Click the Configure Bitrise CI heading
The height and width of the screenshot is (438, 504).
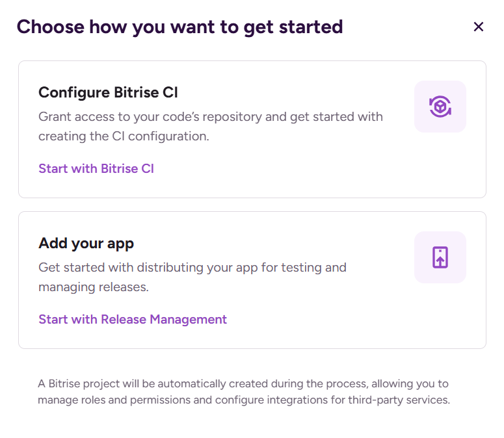tap(108, 93)
